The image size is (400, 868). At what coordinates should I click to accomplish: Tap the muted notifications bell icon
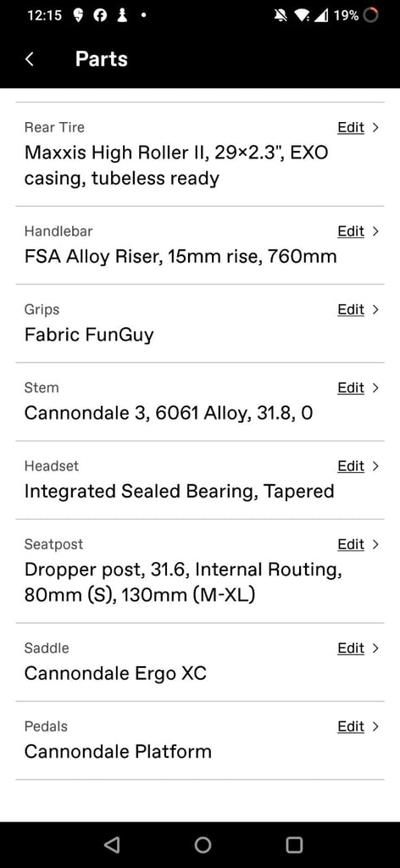point(281,15)
